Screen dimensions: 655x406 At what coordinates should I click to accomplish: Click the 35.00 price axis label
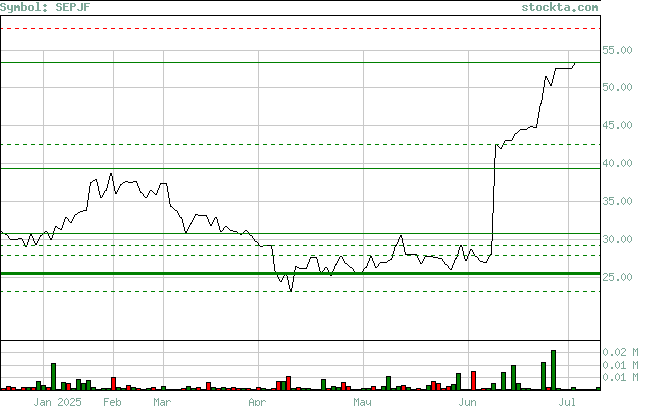point(617,201)
